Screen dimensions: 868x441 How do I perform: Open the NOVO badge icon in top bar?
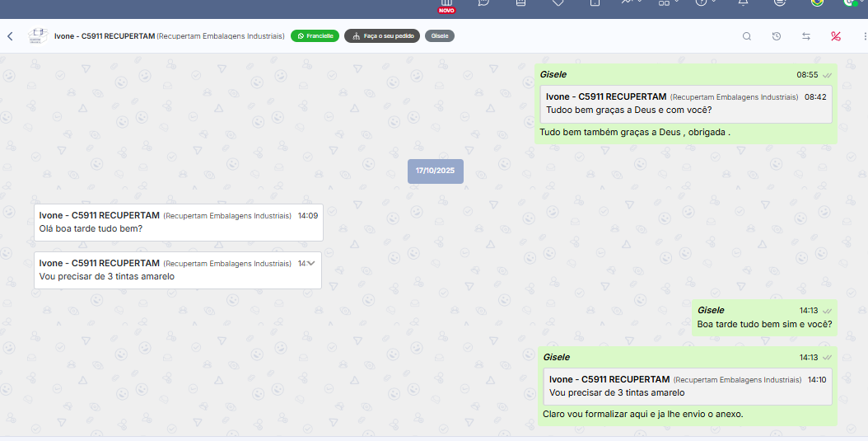[446, 7]
